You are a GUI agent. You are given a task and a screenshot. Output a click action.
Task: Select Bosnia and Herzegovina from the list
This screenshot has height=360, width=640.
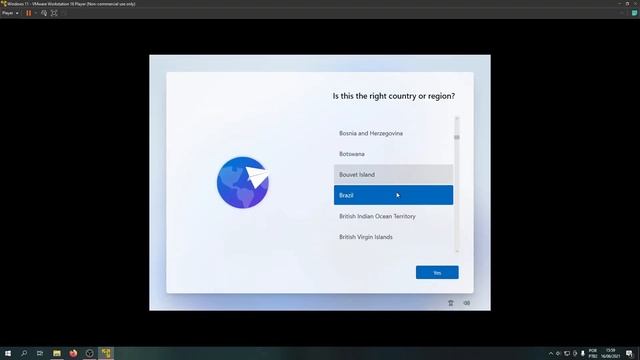tap(393, 133)
